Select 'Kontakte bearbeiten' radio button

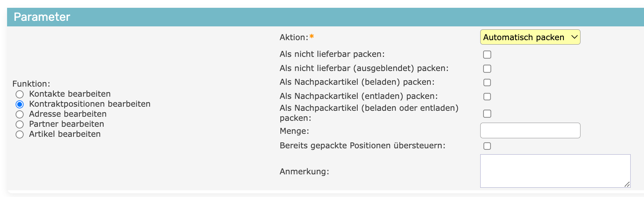pos(20,94)
